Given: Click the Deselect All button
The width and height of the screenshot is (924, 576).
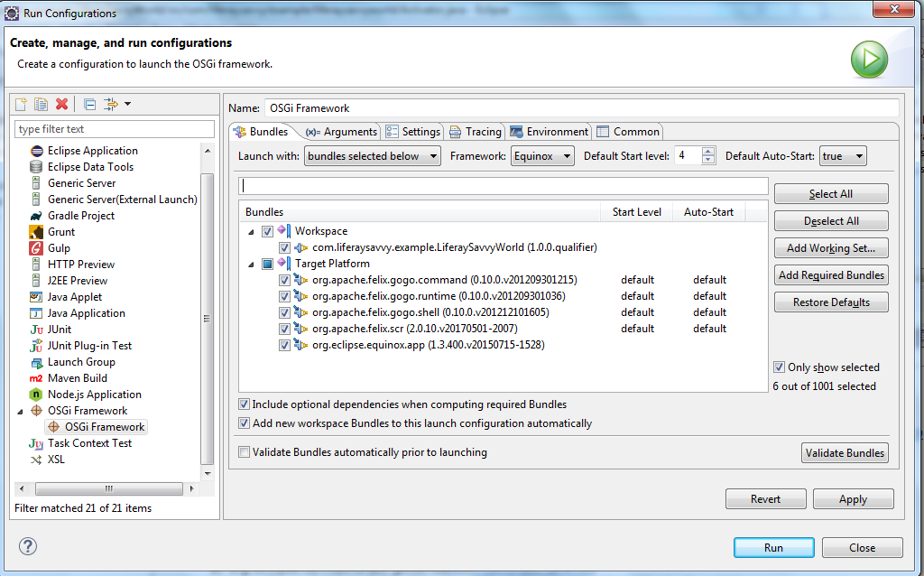Looking at the screenshot, I should click(x=831, y=221).
